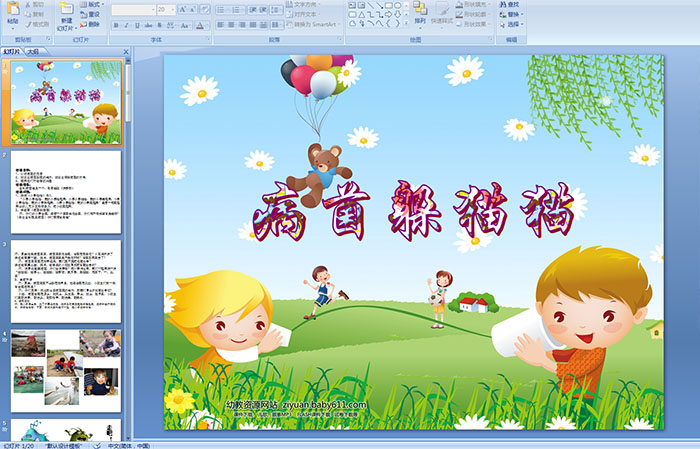Click the Grow Font icon (large A)

183,9
